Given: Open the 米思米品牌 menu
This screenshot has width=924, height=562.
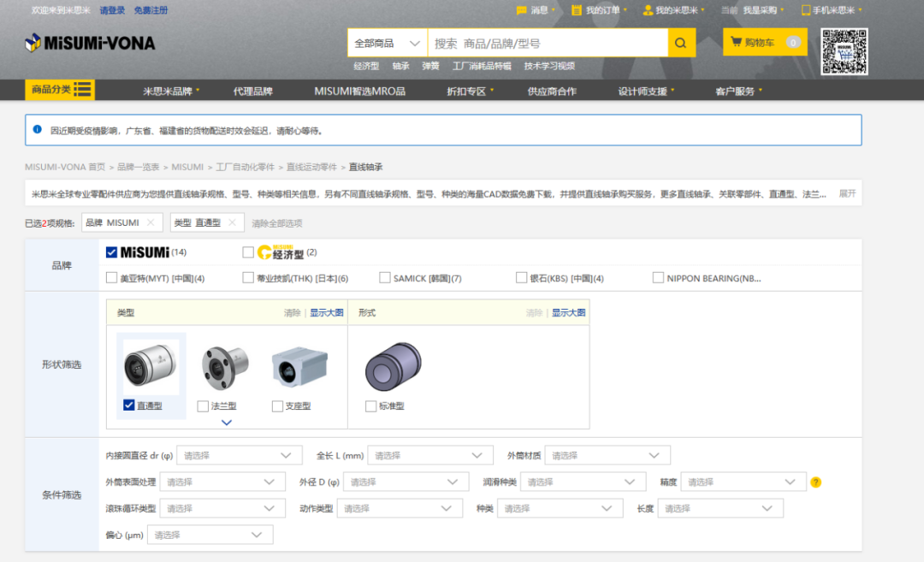Looking at the screenshot, I should (x=171, y=92).
